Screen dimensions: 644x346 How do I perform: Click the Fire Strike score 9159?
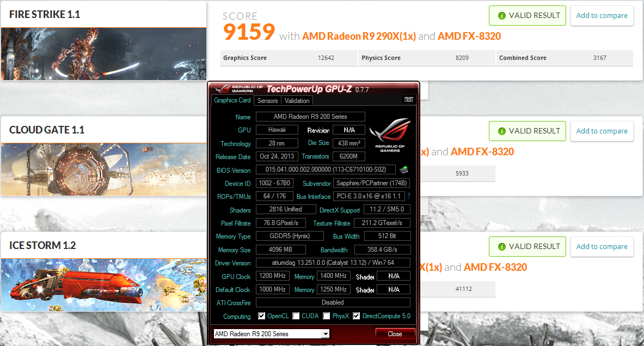(x=249, y=32)
